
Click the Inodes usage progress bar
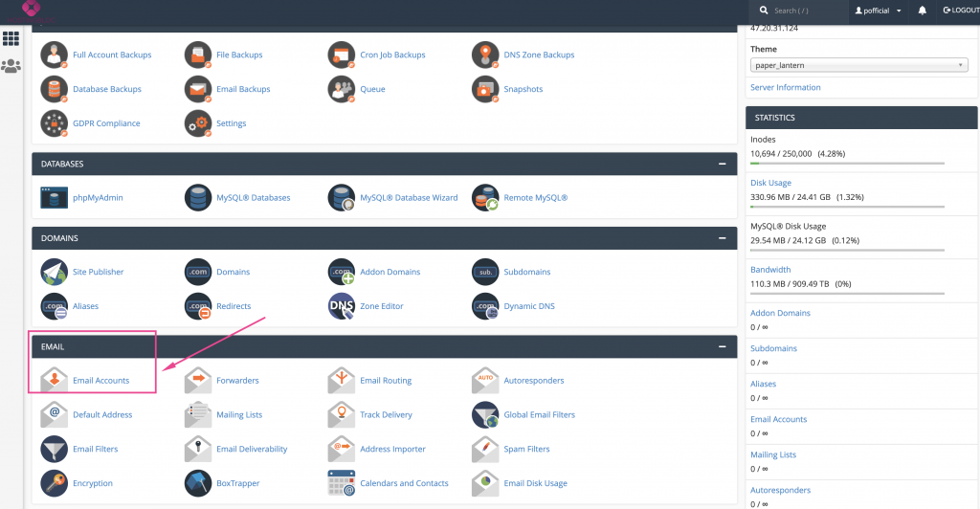click(847, 164)
